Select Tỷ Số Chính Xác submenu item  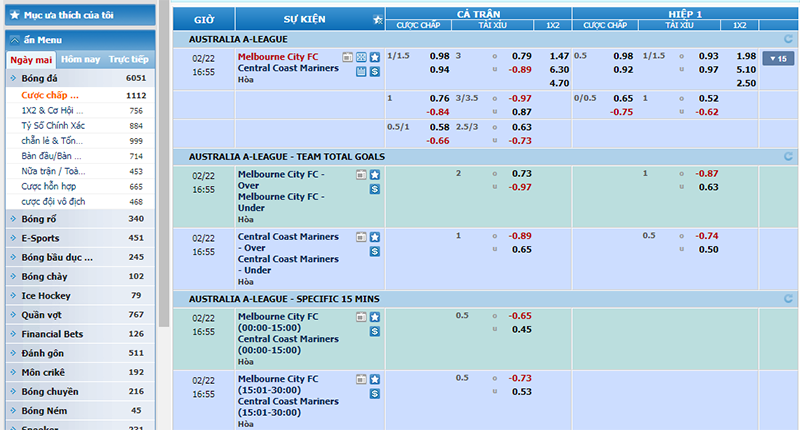80,125
